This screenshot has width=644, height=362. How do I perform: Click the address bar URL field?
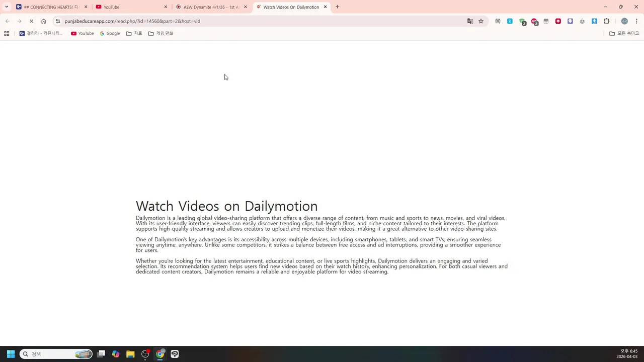(x=262, y=21)
